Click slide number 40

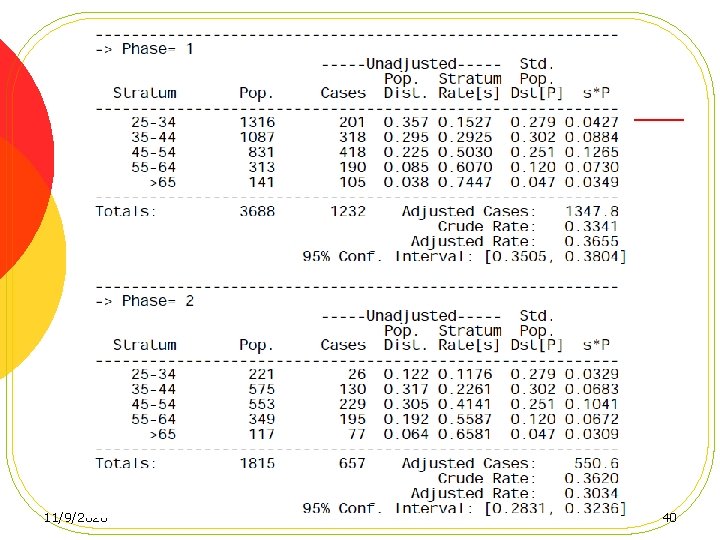click(x=669, y=518)
